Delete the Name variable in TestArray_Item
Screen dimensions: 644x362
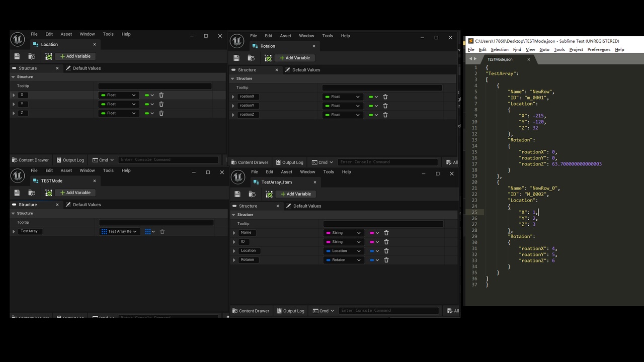pos(386,233)
